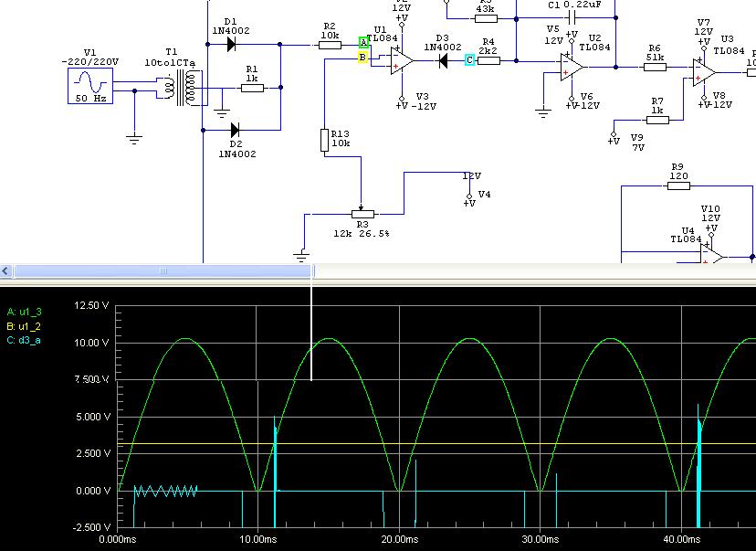The image size is (756, 551).
Task: Select diode D2 1N4002
Action: [234, 130]
